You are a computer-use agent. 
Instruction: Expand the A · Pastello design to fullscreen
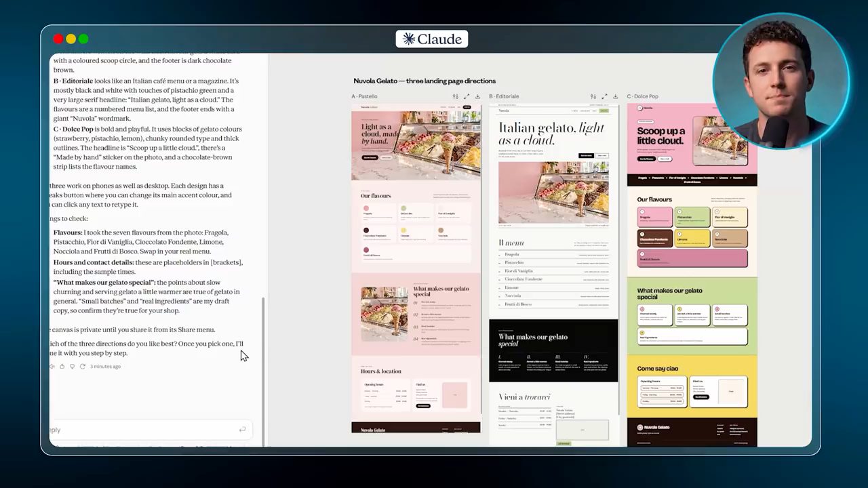[x=467, y=96]
